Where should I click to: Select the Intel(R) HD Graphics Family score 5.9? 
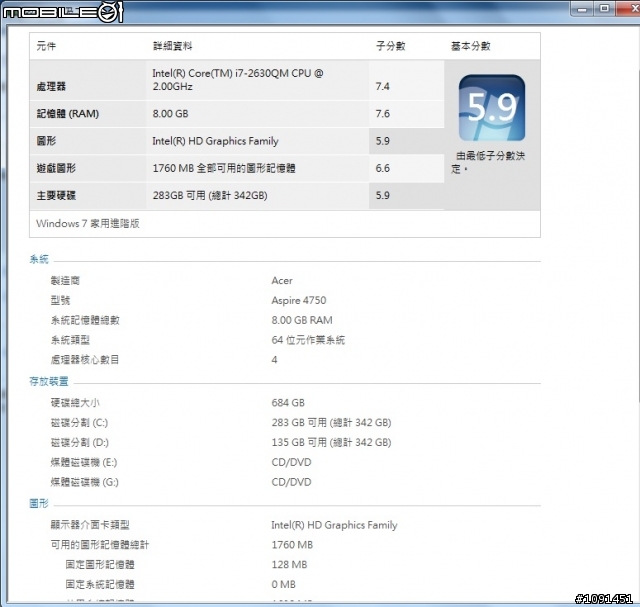(x=382, y=141)
